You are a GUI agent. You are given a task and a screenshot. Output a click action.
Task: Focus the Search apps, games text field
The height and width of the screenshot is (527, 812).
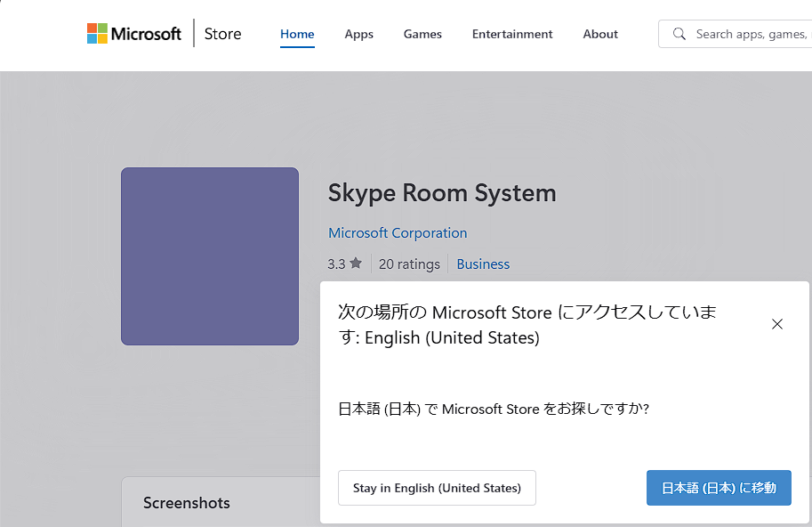[x=752, y=34]
